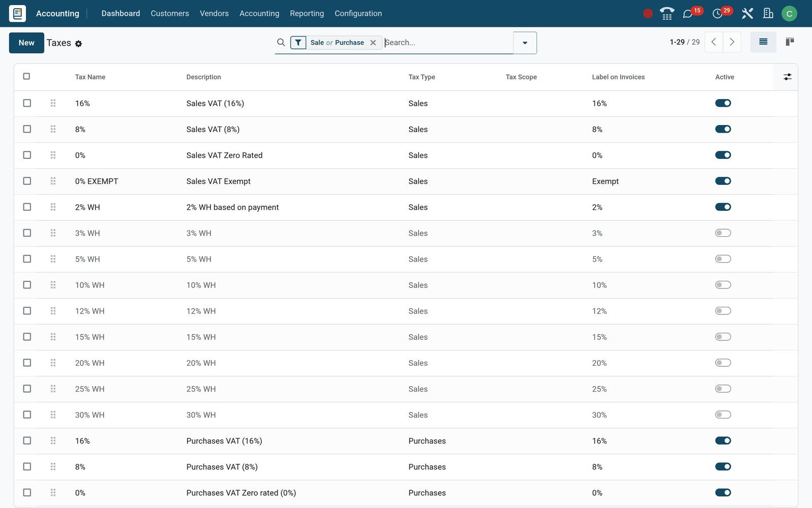Activate the 3% WH tax toggle
The width and height of the screenshot is (812, 508).
pyautogui.click(x=723, y=233)
